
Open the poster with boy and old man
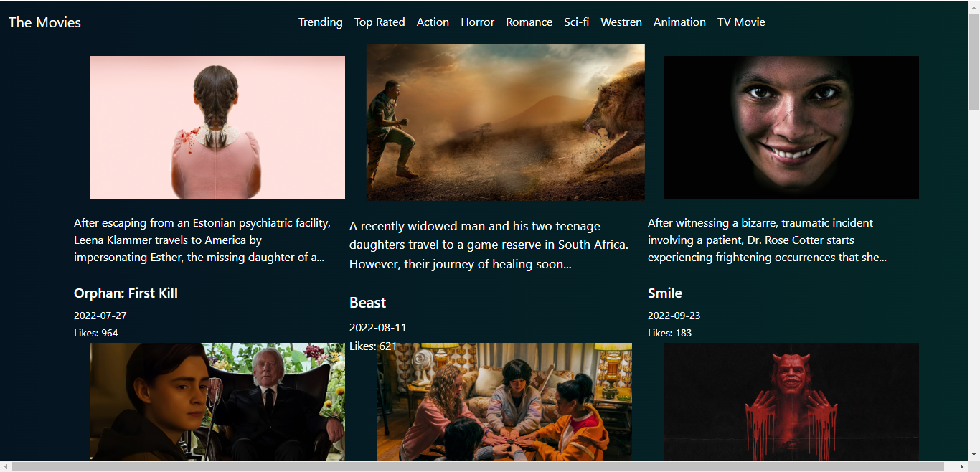[x=217, y=401]
